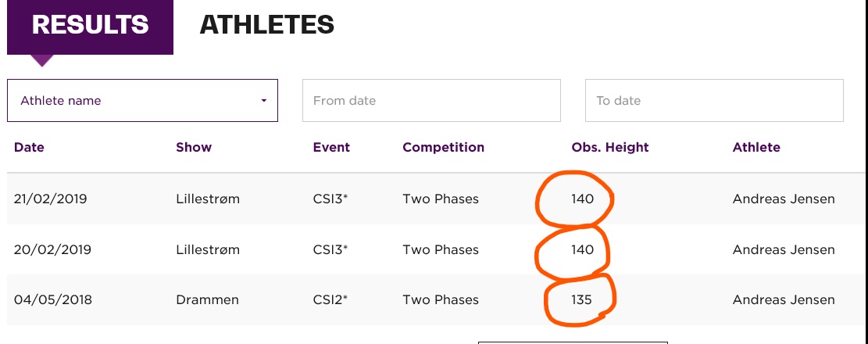This screenshot has width=868, height=344.
Task: Select the 21/02/2019 result row
Action: [438, 199]
